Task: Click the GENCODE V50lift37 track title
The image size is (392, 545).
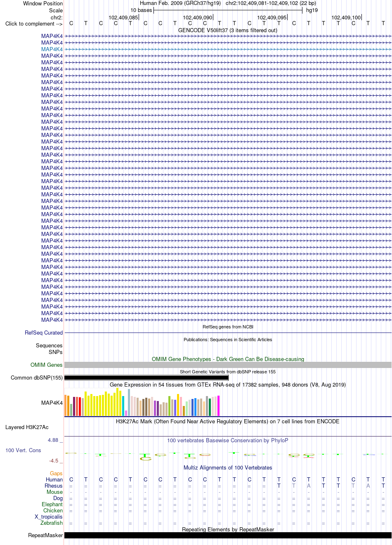Action: click(x=228, y=30)
